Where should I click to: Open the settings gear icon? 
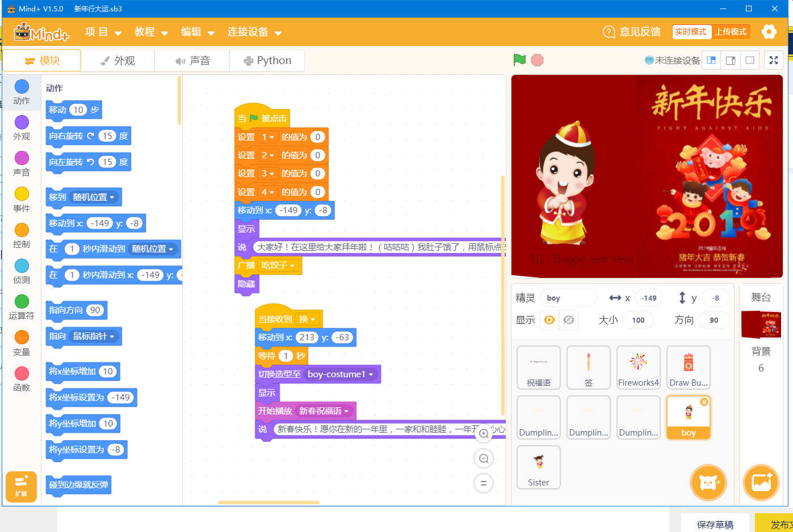(x=769, y=32)
